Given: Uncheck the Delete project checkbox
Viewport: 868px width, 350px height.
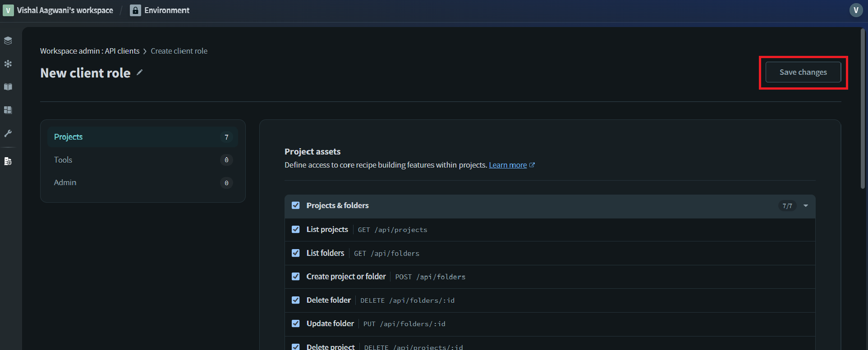Looking at the screenshot, I should click(296, 347).
